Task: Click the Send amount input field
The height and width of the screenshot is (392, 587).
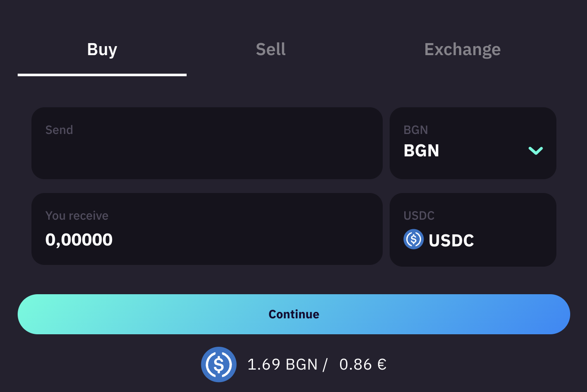Action: tap(207, 151)
